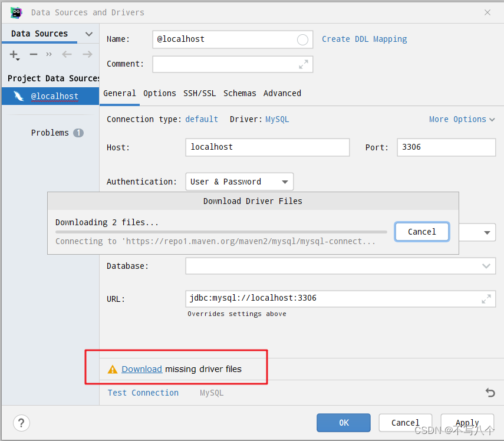Switch to the General tab
The height and width of the screenshot is (441, 504).
click(120, 94)
